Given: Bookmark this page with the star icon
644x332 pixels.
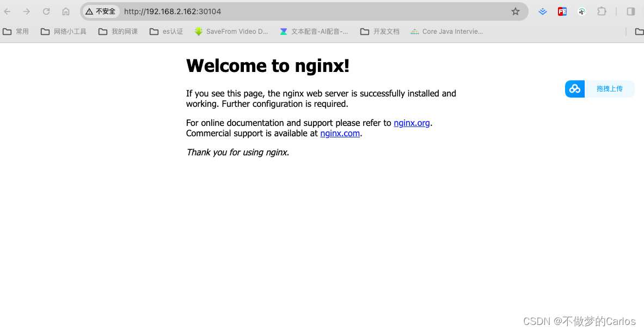Looking at the screenshot, I should point(516,11).
